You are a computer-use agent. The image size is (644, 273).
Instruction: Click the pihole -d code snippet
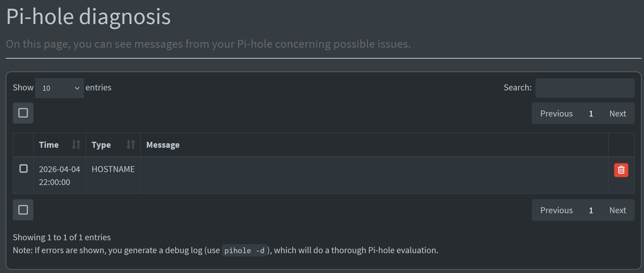click(x=244, y=250)
